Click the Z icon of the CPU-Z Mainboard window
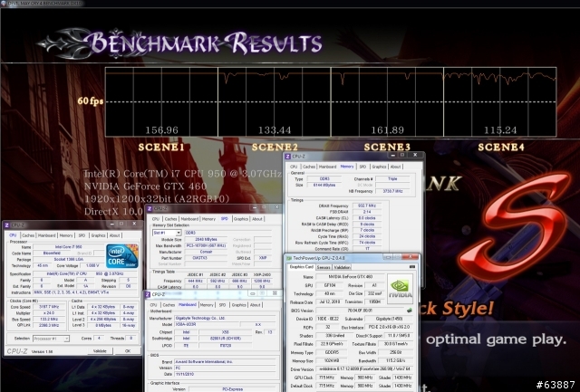This screenshot has height=392, width=580. coord(147,294)
